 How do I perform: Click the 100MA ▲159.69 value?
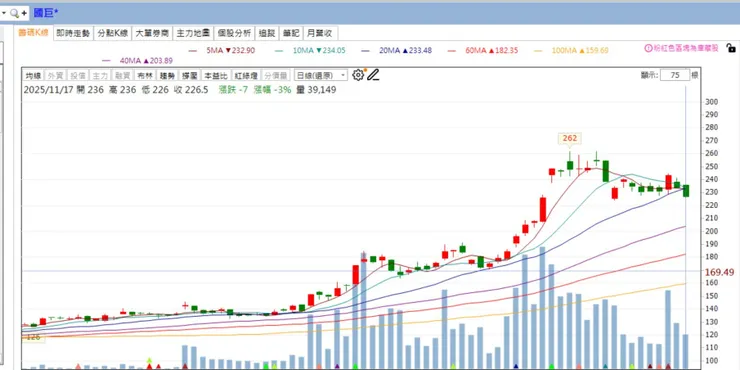[580, 50]
